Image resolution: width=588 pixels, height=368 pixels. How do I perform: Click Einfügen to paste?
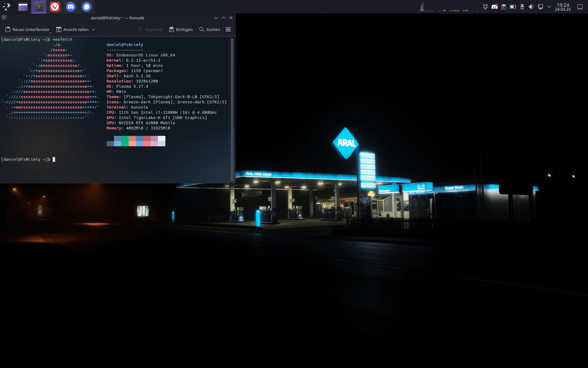pyautogui.click(x=181, y=29)
